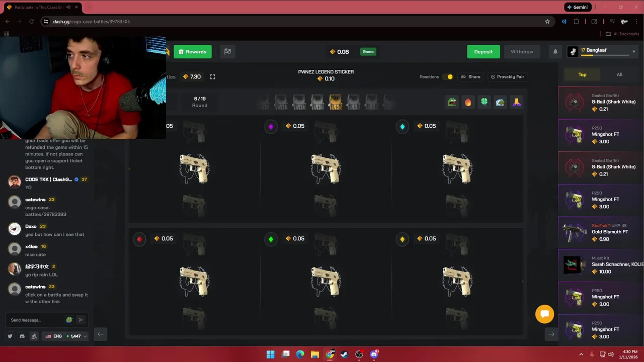
Task: Open the browser extensions puzzle icon
Action: [x=577, y=22]
